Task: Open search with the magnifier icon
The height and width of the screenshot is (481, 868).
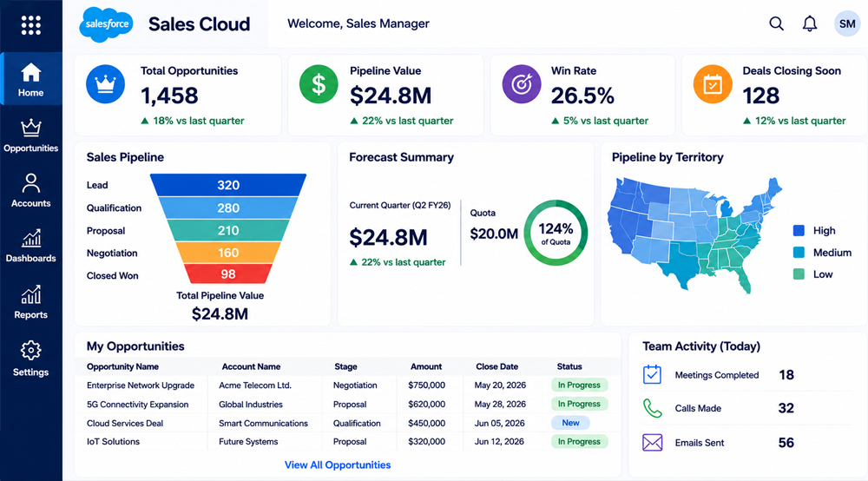Action: tap(776, 23)
